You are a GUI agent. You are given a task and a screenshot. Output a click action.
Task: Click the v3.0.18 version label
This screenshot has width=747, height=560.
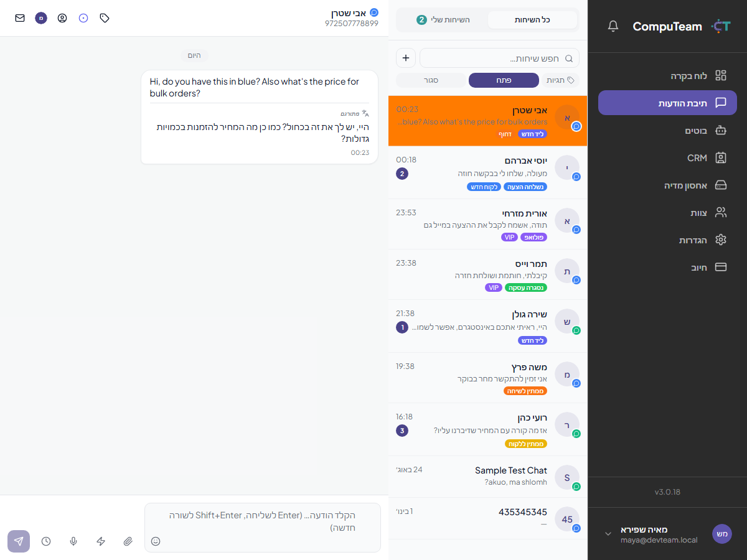pos(667,492)
